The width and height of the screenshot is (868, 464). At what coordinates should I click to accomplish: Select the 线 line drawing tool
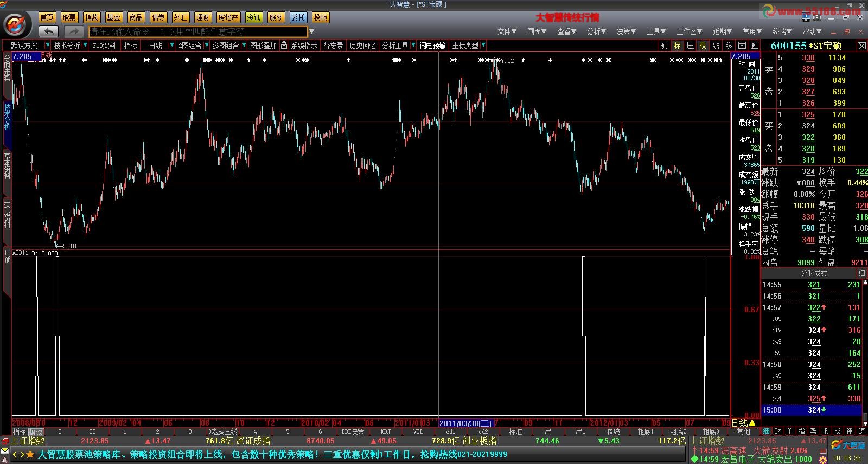point(716,46)
